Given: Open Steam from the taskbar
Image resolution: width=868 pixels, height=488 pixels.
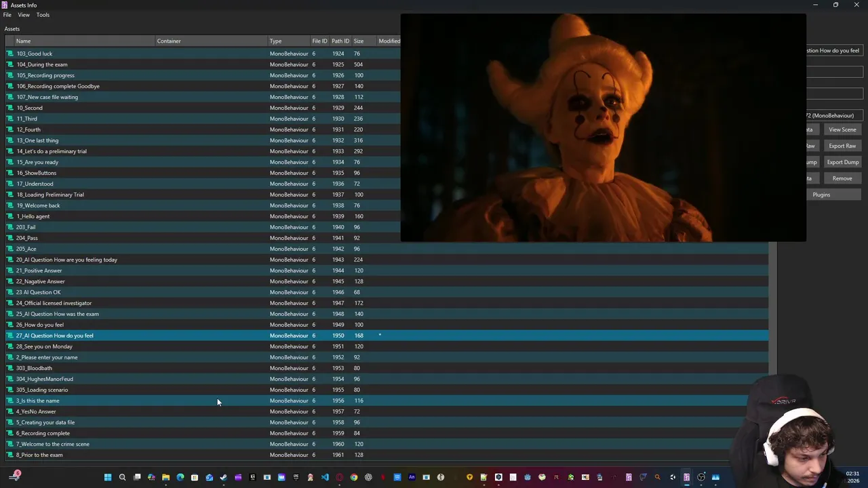Looking at the screenshot, I should [223, 477].
